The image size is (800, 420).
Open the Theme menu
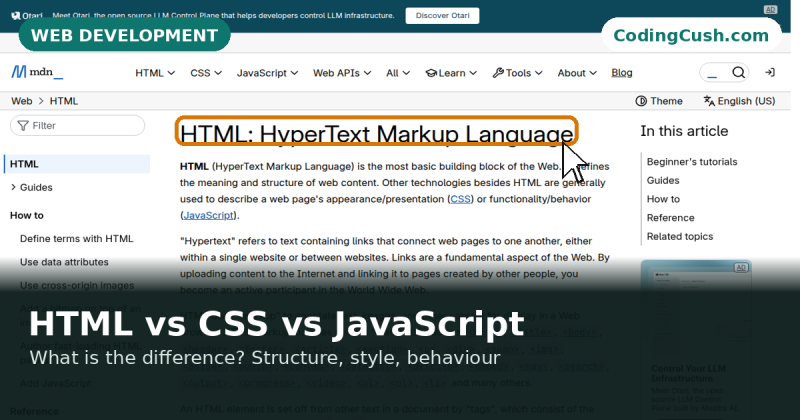659,101
